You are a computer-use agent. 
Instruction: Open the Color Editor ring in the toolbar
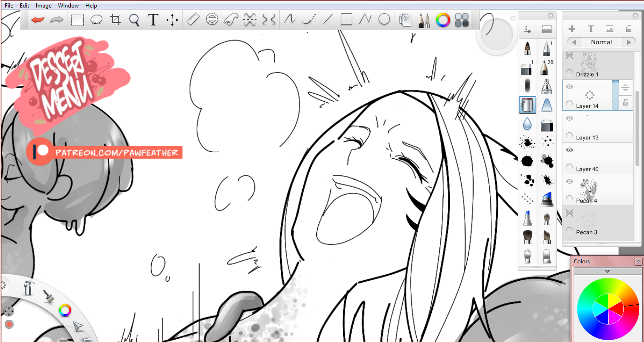click(443, 20)
